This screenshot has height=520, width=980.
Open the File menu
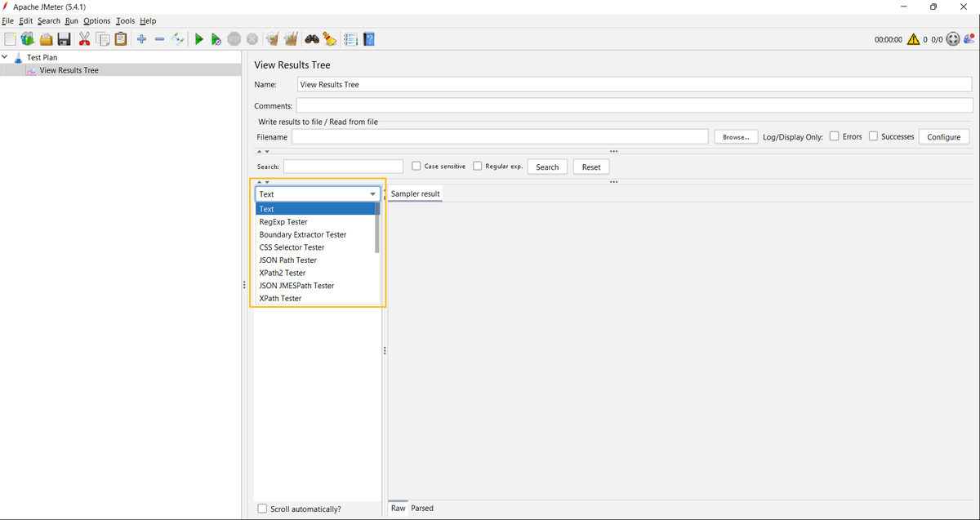click(x=8, y=20)
